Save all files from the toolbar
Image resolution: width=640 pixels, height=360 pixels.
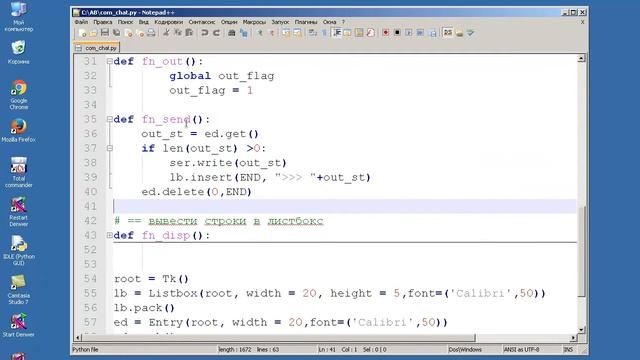pyautogui.click(x=117, y=33)
